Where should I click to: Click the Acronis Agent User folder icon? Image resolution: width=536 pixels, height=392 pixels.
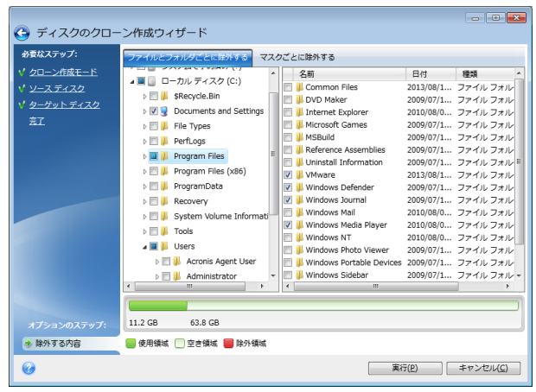177,262
